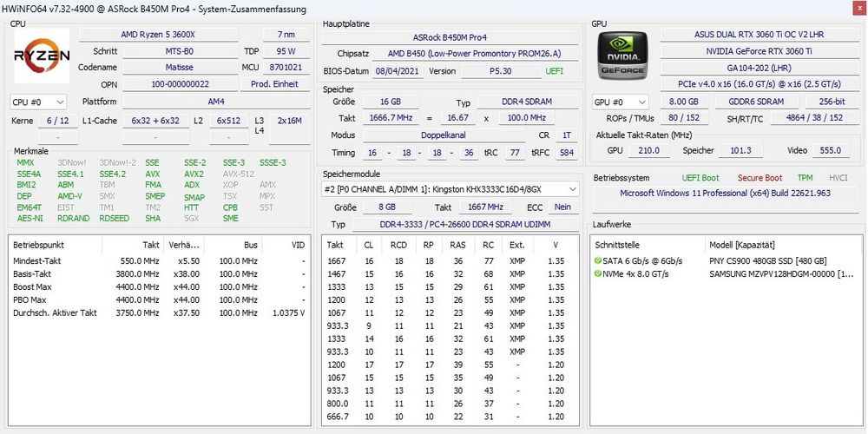Viewport: 868px width, 434px height.
Task: Click the green status icon for NVMe drive
Action: pos(597,273)
